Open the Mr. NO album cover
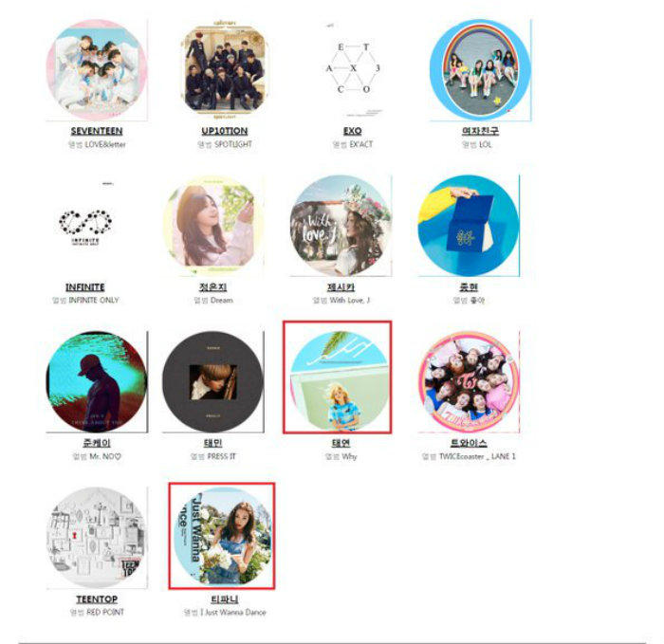The width and height of the screenshot is (664, 644). pyautogui.click(x=97, y=382)
